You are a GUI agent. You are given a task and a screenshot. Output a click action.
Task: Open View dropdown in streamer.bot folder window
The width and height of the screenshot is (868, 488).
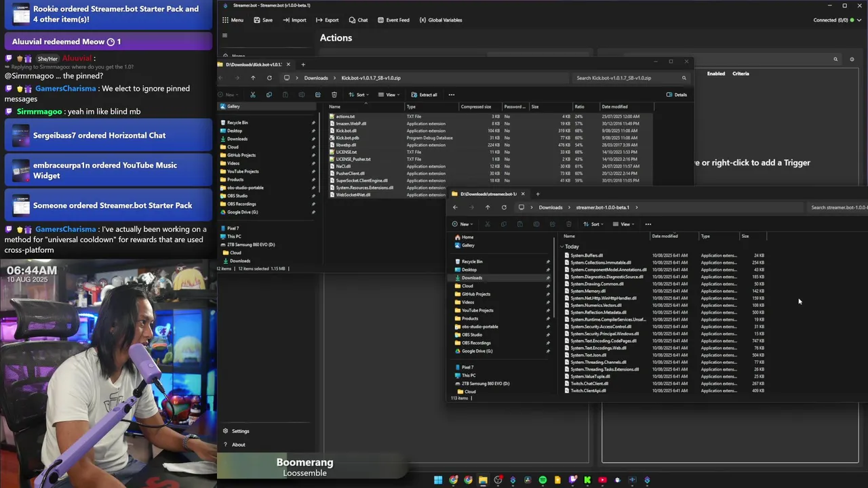pos(623,224)
